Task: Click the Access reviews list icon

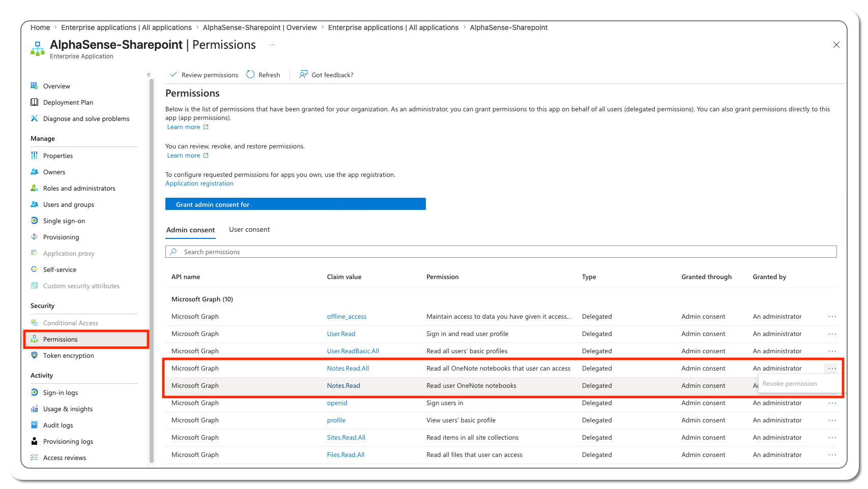Action: pos(34,457)
